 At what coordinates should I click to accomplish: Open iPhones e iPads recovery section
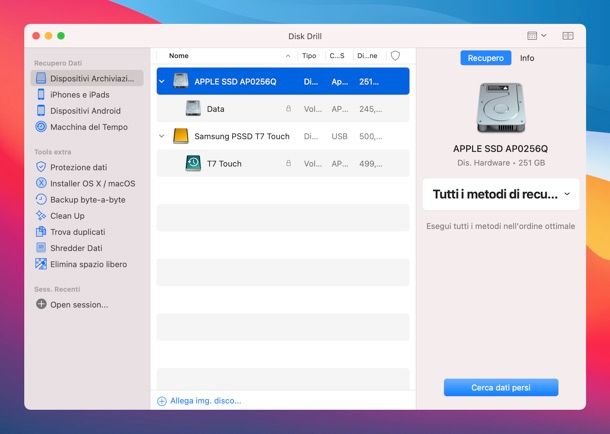(x=78, y=94)
